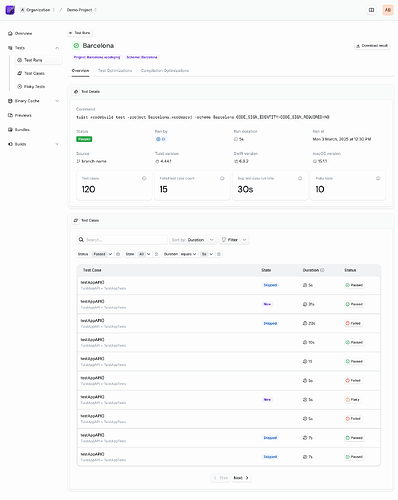This screenshot has width=398, height=500.
Task: Click the Duration column info icon
Action: (x=322, y=270)
